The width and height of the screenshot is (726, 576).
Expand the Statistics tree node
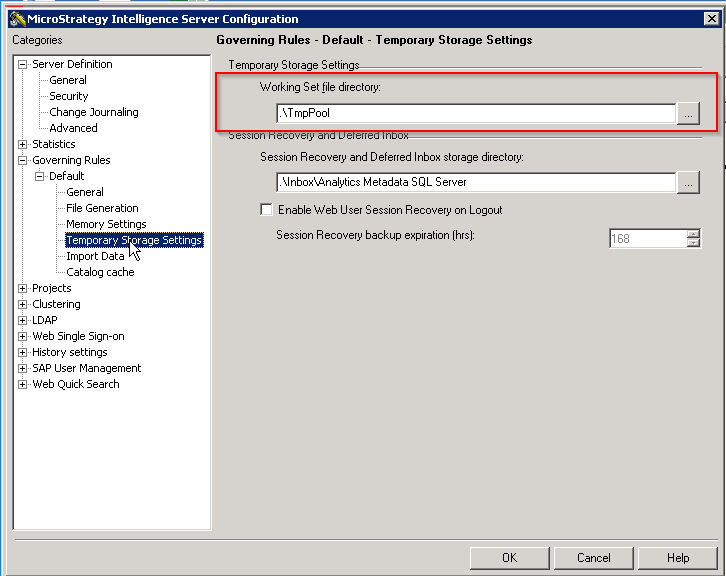23,144
